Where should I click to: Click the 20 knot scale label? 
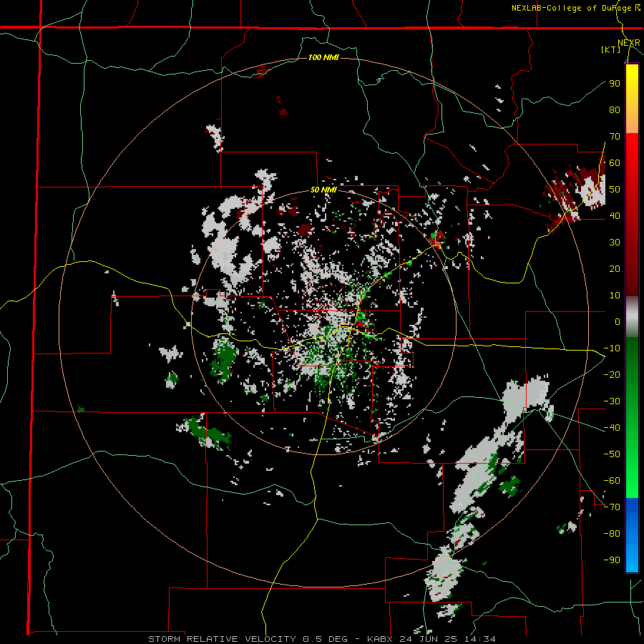615,269
